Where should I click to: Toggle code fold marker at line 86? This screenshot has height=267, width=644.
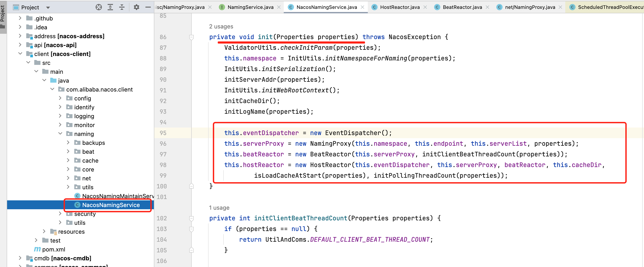[191, 37]
